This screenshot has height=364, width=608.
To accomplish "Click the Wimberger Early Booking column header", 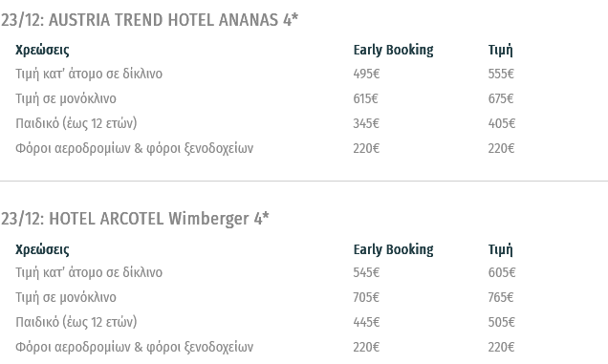I will coord(393,249).
